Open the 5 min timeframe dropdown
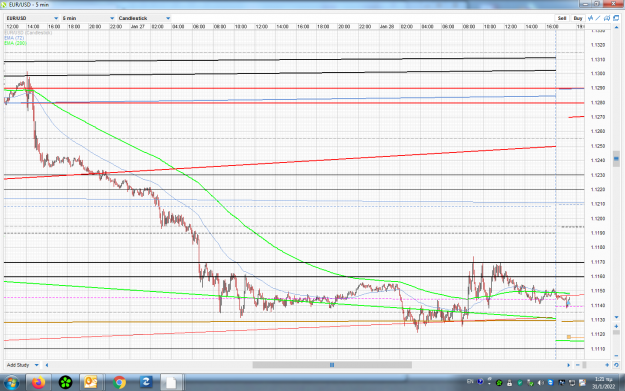The image size is (625, 391). [88, 18]
